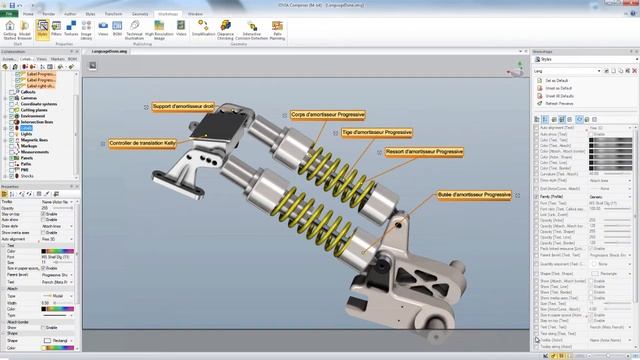Screen dimensions: 640x360
Task: Open the Textures workshop
Action: [71, 29]
